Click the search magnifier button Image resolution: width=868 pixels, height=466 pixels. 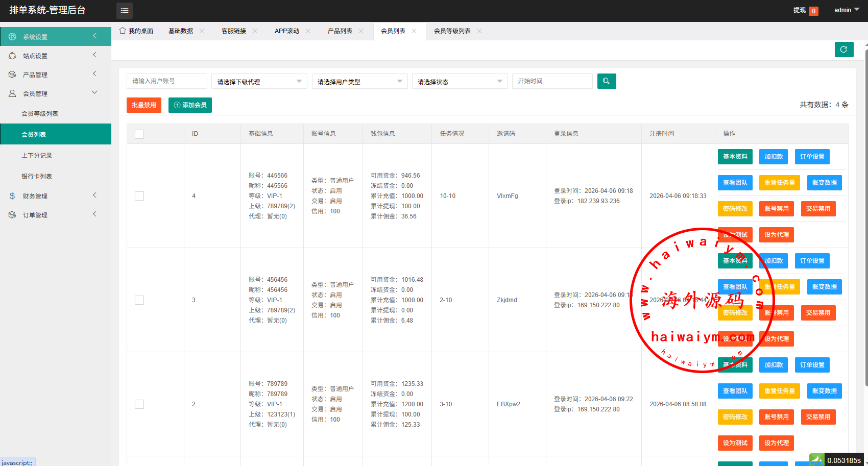click(607, 81)
